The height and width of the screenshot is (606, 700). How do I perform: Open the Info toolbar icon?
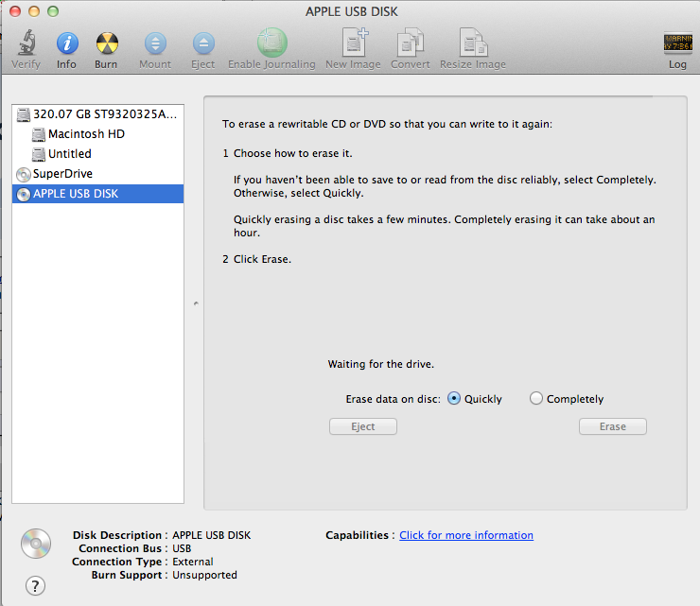(67, 43)
